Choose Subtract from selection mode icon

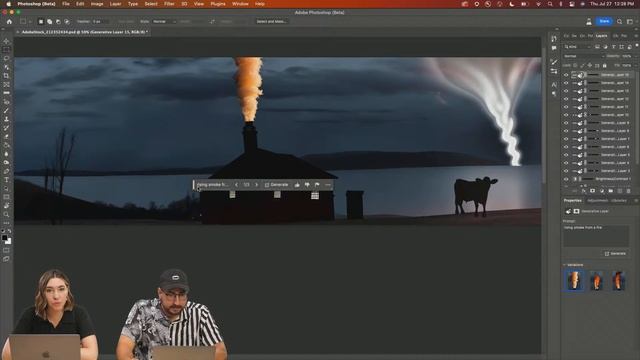tap(58, 21)
